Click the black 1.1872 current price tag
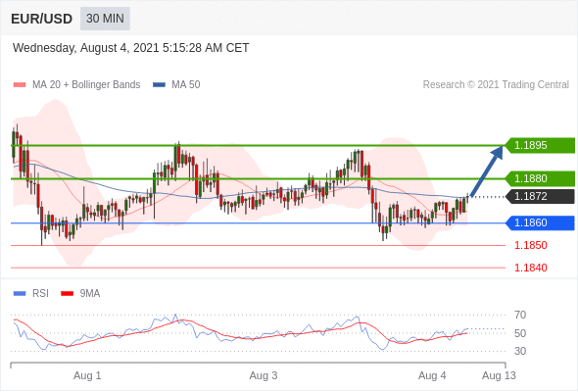 540,196
